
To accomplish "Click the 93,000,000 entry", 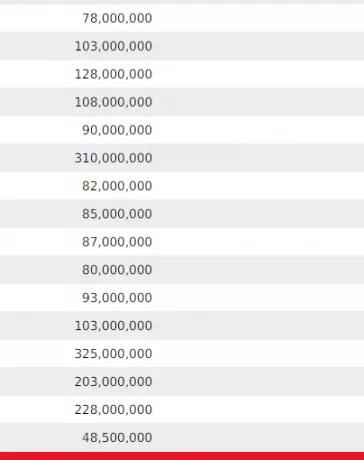I will point(117,298).
